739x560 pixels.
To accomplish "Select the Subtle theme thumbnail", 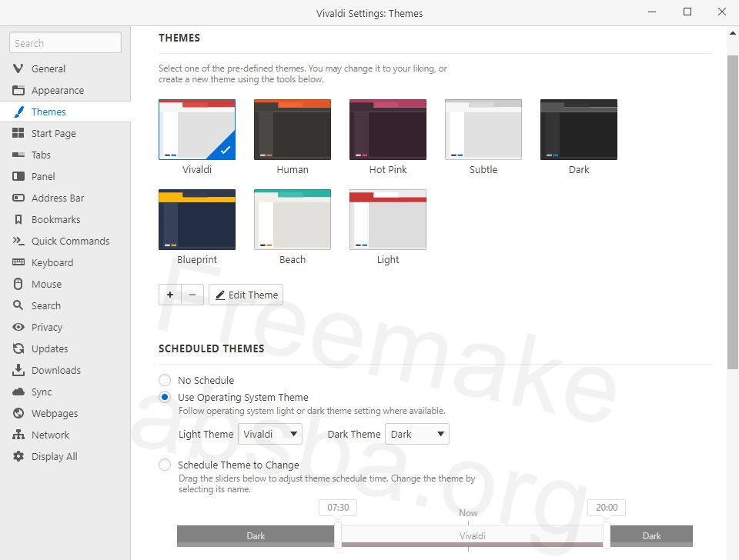I will (x=483, y=129).
